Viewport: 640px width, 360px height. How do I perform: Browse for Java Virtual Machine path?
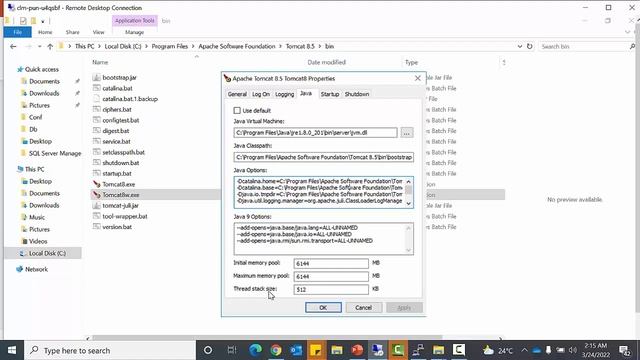[x=407, y=133]
